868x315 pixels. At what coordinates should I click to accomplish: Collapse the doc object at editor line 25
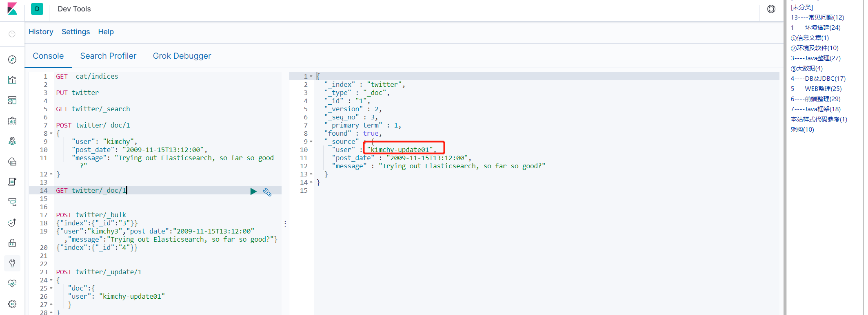tap(51, 289)
